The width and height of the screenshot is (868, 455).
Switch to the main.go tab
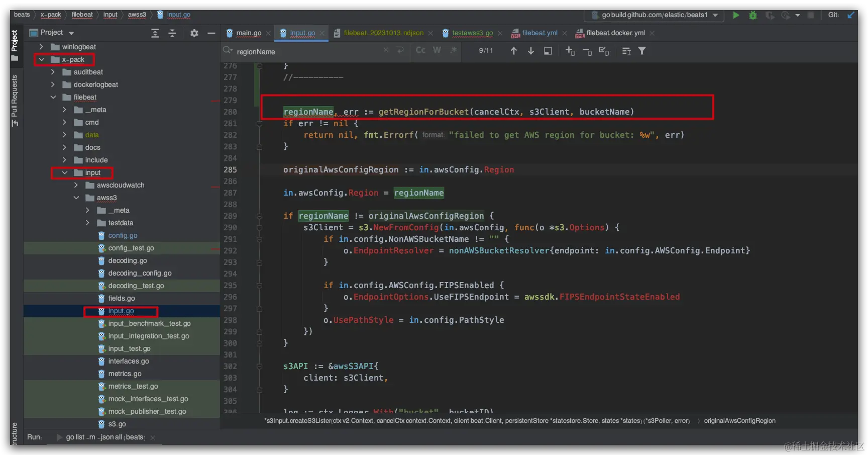pyautogui.click(x=248, y=33)
